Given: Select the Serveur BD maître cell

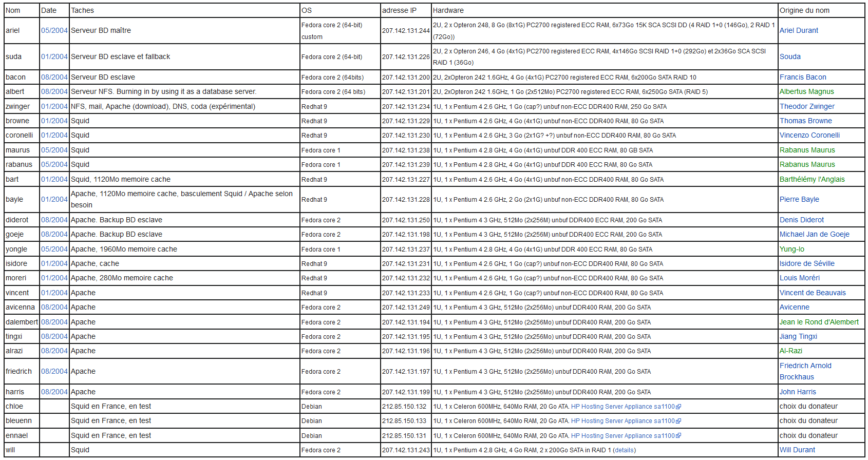Looking at the screenshot, I should [184, 30].
